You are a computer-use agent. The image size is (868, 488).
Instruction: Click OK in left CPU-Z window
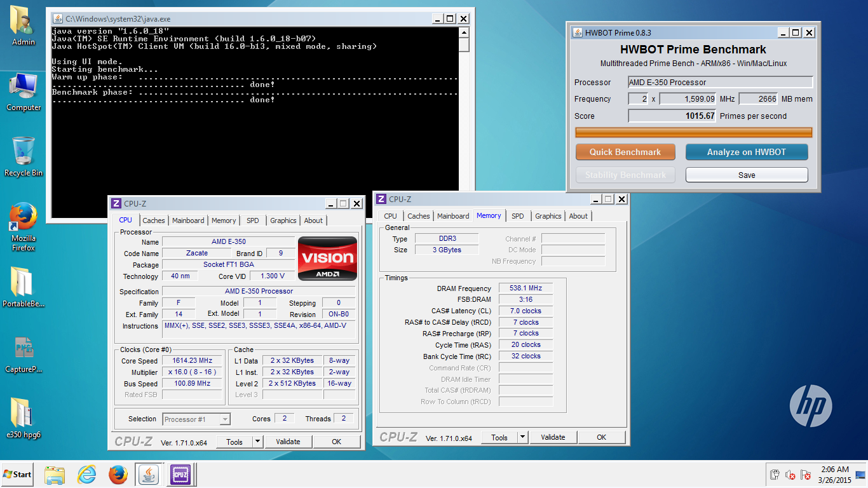tap(336, 442)
